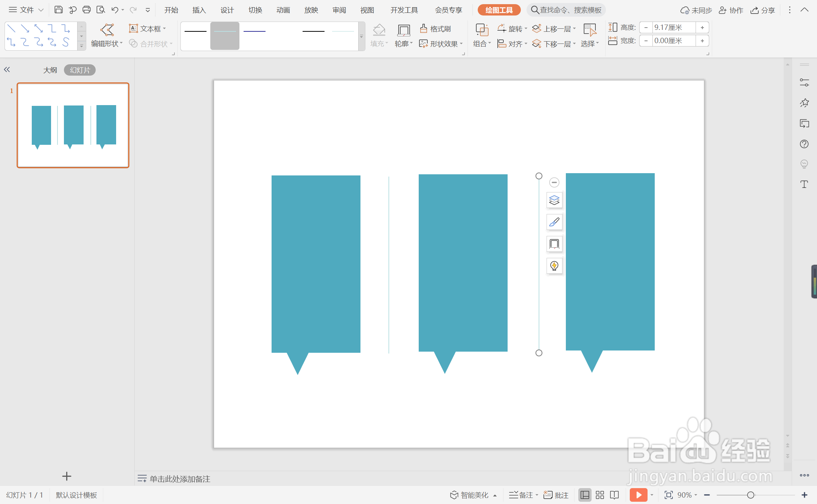Click the zoom slider handle
Screen dimensions: 817x504
(751, 495)
